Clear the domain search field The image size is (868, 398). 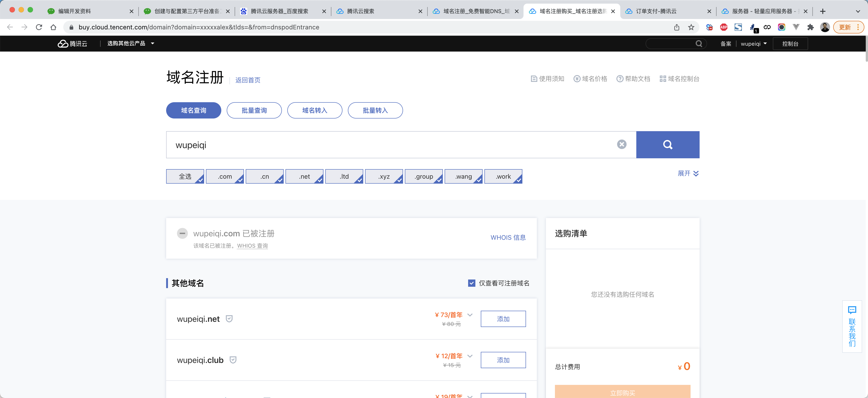coord(621,145)
